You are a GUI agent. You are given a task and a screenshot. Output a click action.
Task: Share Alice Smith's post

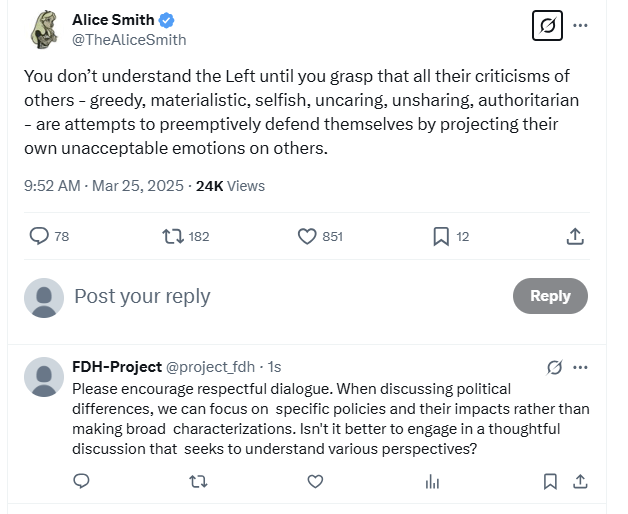click(575, 237)
